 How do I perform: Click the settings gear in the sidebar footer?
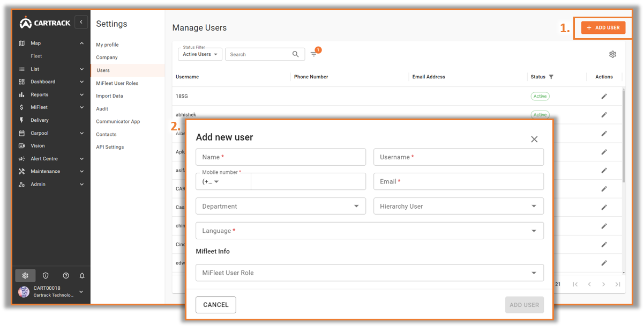click(x=25, y=276)
